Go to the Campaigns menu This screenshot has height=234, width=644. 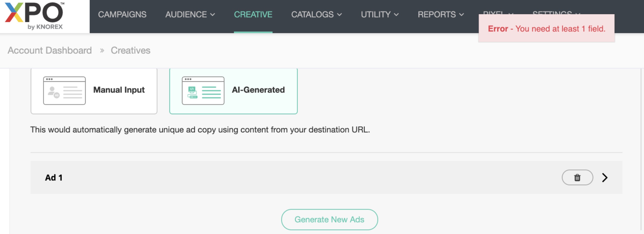point(122,15)
